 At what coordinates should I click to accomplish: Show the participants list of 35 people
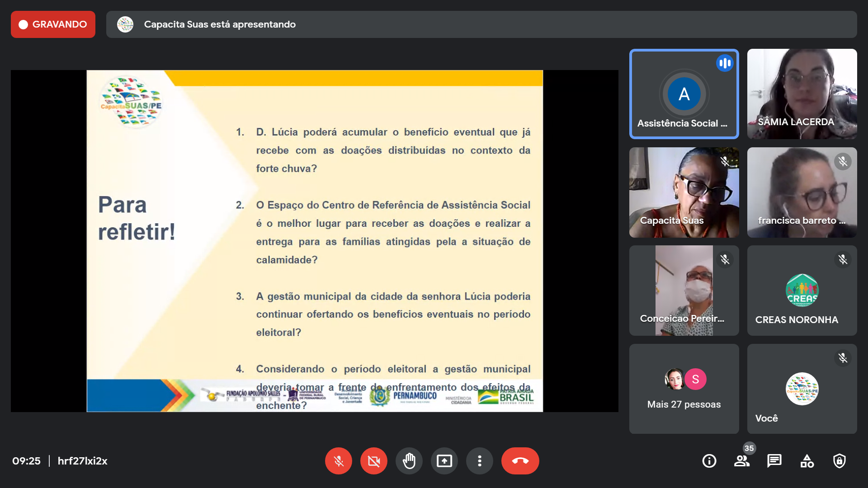point(741,461)
